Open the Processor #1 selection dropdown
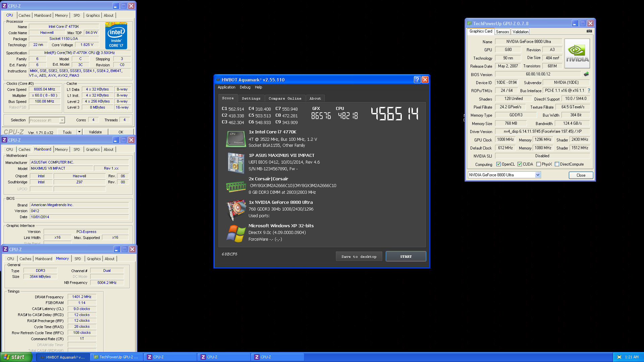 coord(62,120)
